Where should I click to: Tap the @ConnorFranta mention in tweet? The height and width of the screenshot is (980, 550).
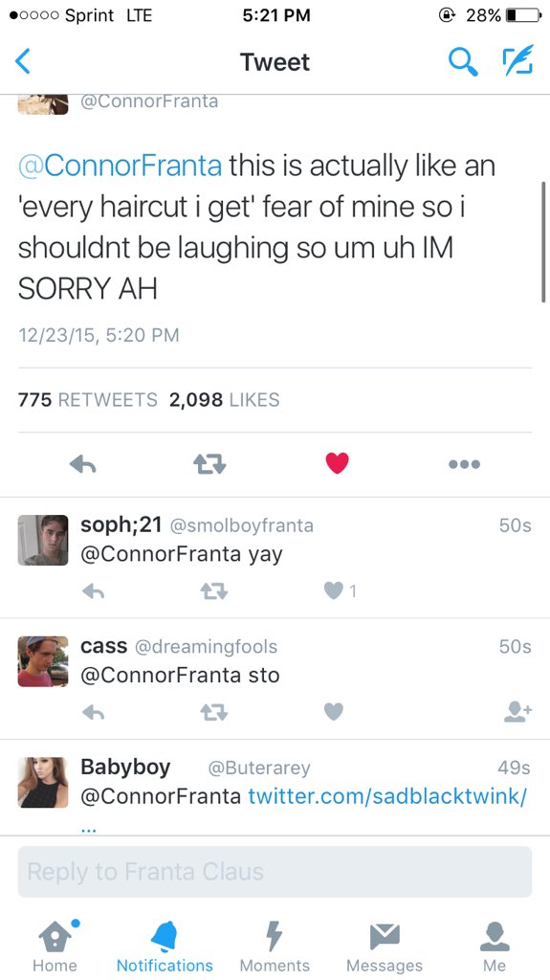click(x=120, y=167)
